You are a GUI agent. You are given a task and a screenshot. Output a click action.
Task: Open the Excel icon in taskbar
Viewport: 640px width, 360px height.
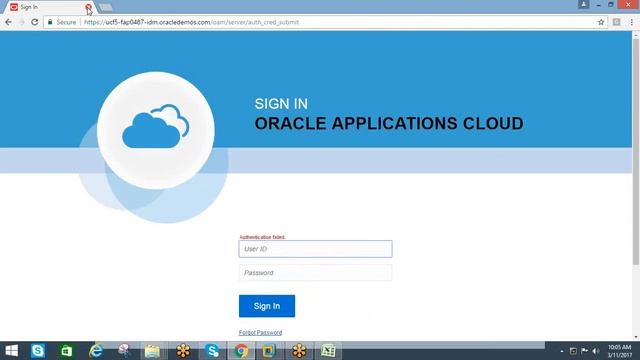click(x=328, y=351)
